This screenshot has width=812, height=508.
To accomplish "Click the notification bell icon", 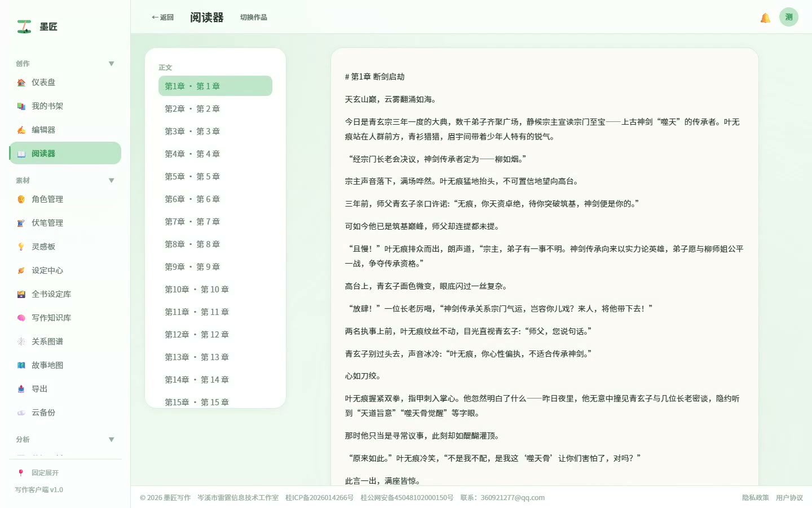I will coord(765,17).
